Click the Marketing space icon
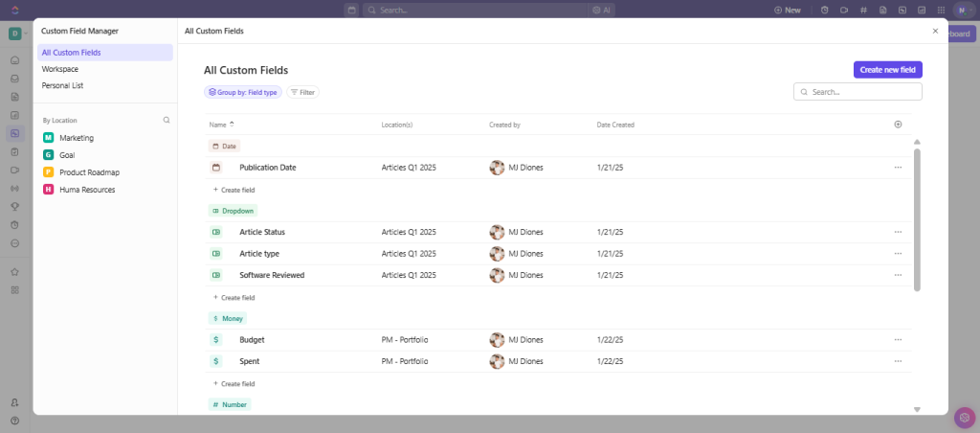980x433 pixels. (x=48, y=138)
